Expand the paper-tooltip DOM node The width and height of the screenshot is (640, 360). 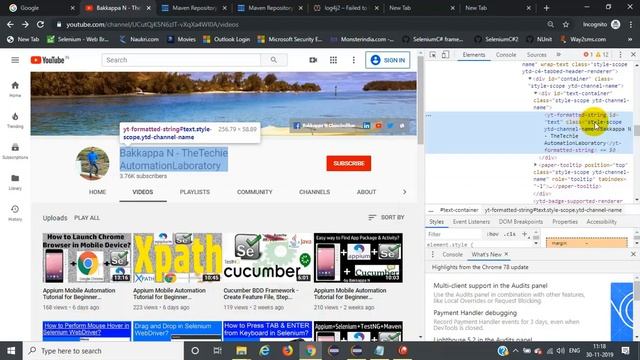point(536,165)
